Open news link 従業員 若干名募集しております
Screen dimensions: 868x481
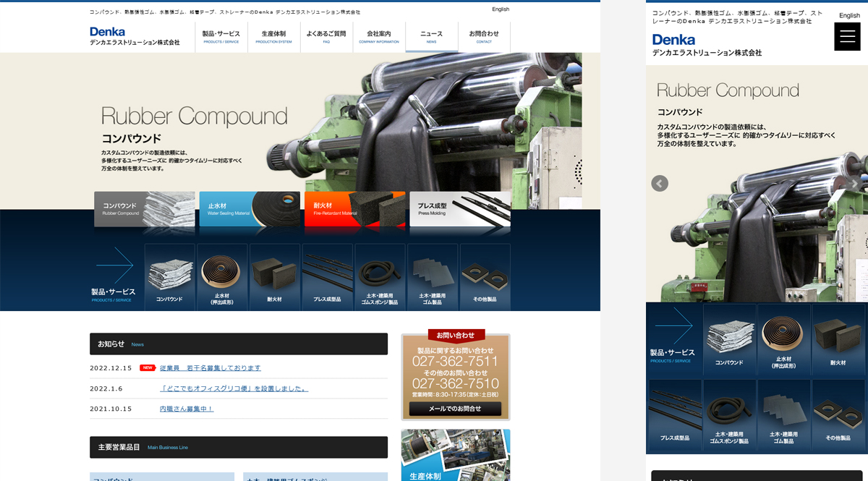click(210, 368)
